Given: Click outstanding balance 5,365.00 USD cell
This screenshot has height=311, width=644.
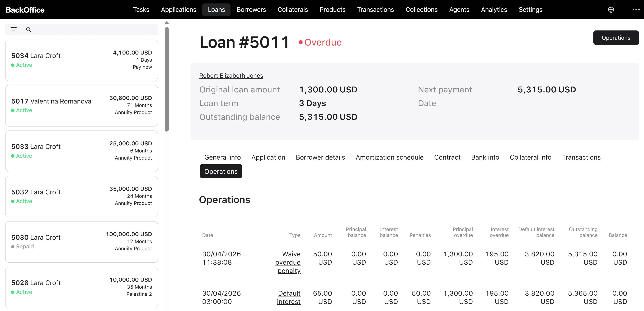Looking at the screenshot, I should coord(583,297).
